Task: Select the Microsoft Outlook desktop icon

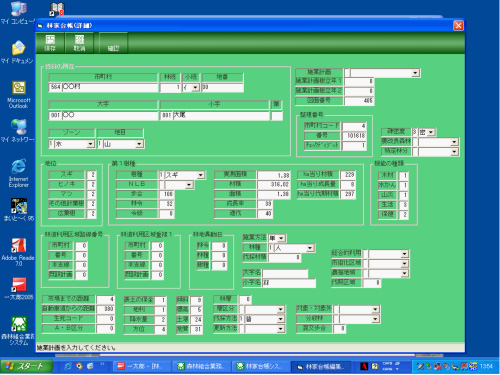Action: pos(19,95)
